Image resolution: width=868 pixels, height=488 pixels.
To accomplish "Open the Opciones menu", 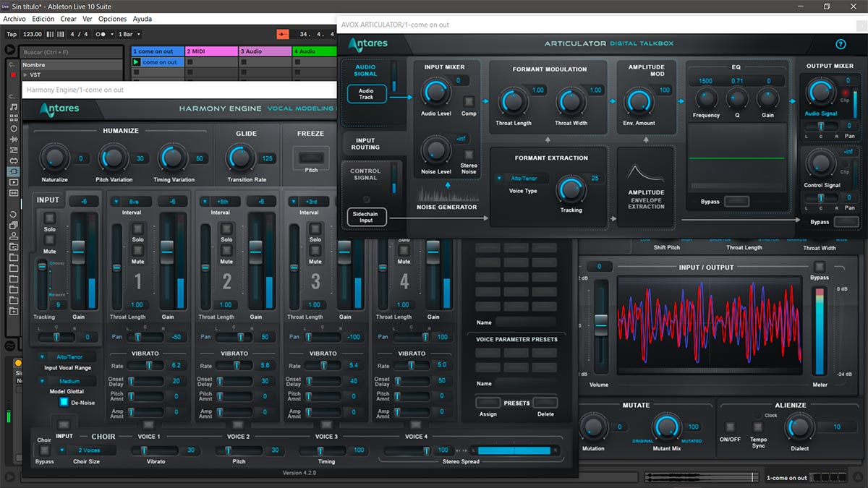I will [x=113, y=19].
